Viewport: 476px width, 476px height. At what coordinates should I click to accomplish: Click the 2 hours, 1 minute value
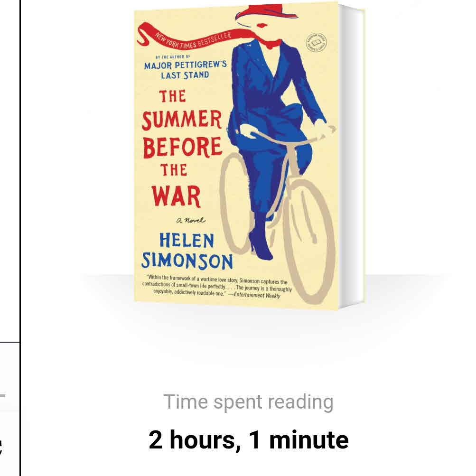tap(248, 439)
